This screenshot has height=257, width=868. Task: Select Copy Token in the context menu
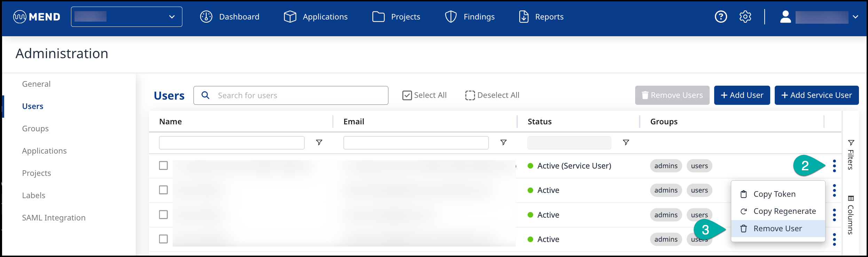(774, 194)
